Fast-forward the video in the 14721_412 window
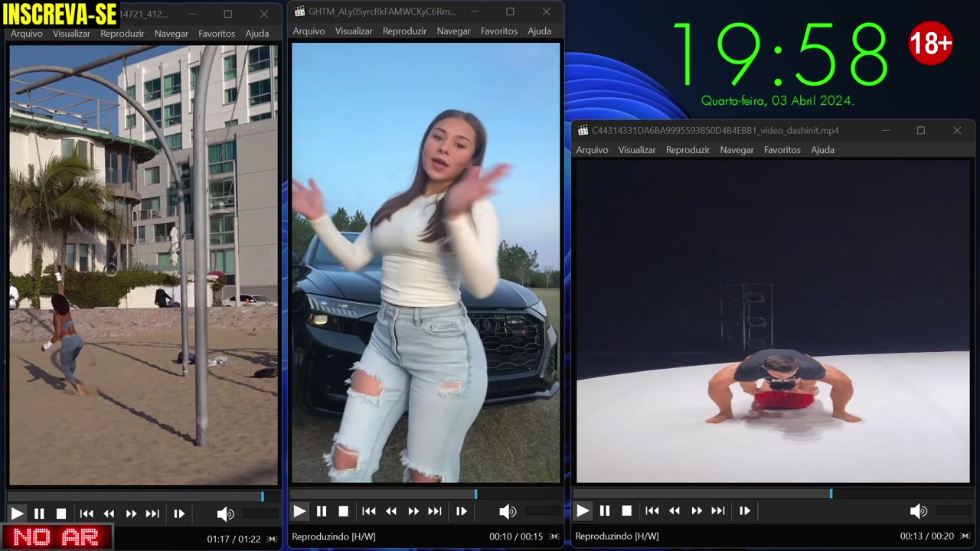The height and width of the screenshot is (551, 980). click(x=131, y=514)
